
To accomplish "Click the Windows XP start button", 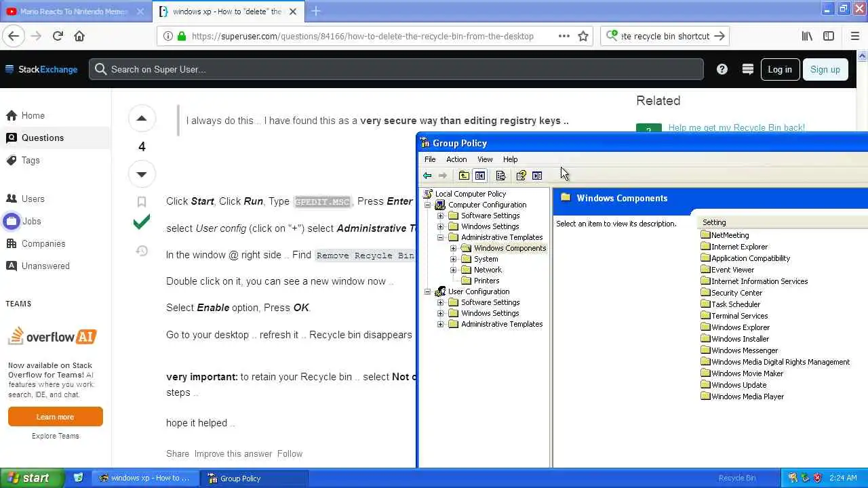I will click(32, 478).
